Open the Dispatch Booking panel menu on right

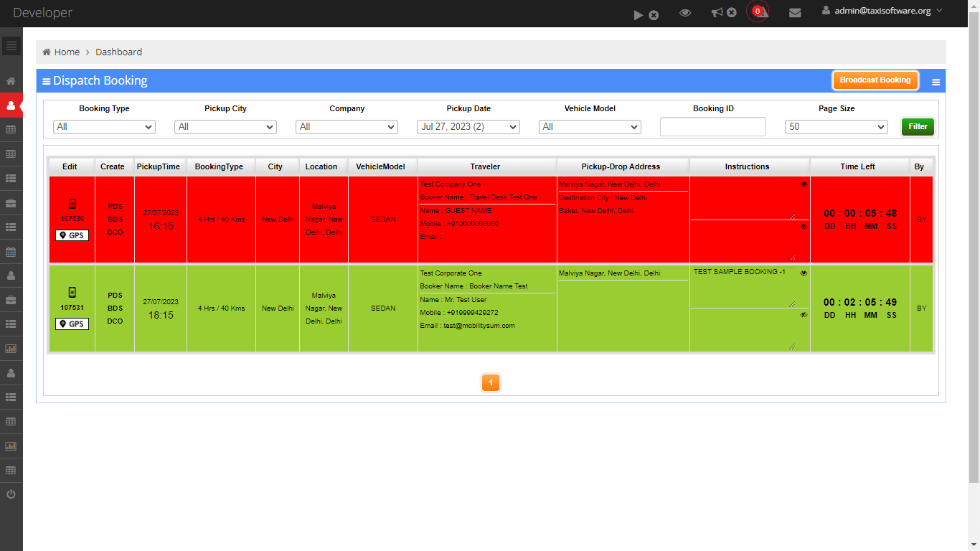(936, 83)
